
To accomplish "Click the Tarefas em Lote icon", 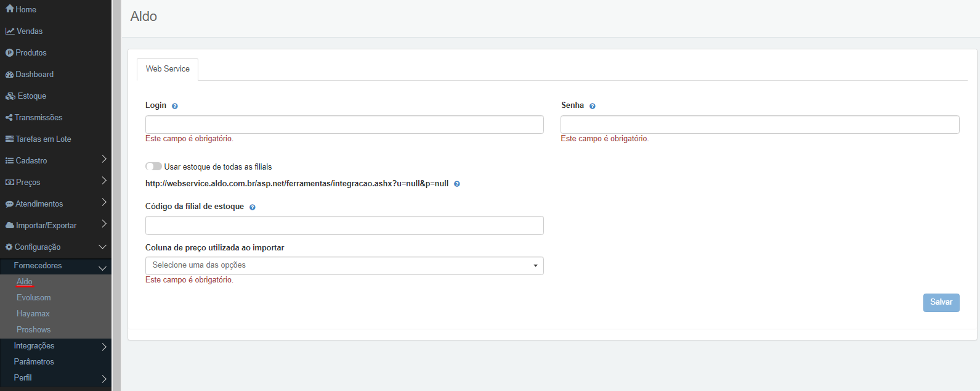I will [9, 139].
